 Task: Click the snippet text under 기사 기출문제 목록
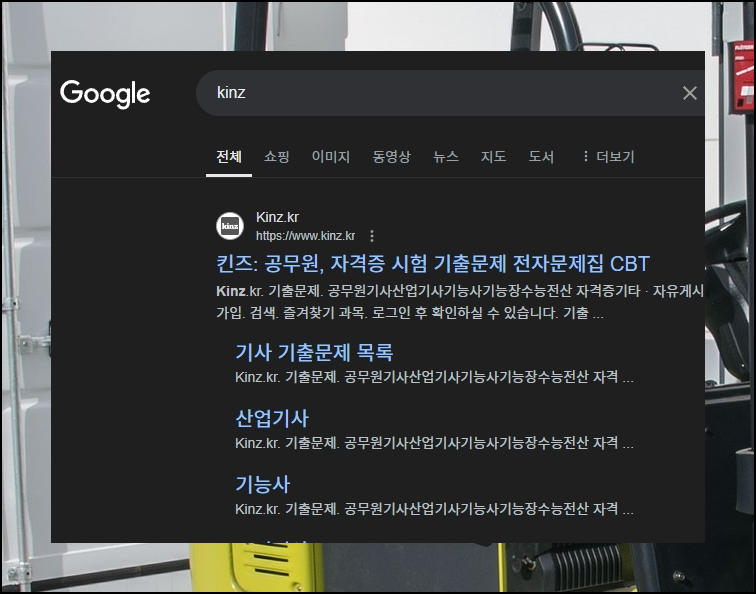click(434, 377)
